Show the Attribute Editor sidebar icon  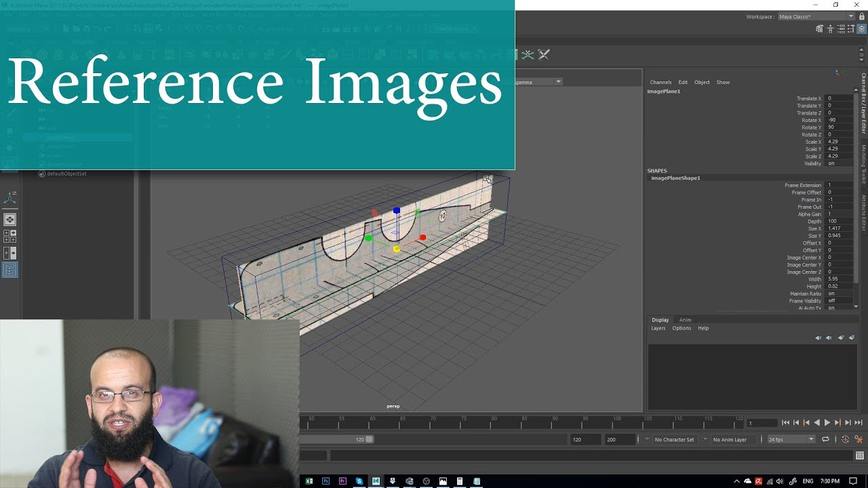tap(840, 29)
